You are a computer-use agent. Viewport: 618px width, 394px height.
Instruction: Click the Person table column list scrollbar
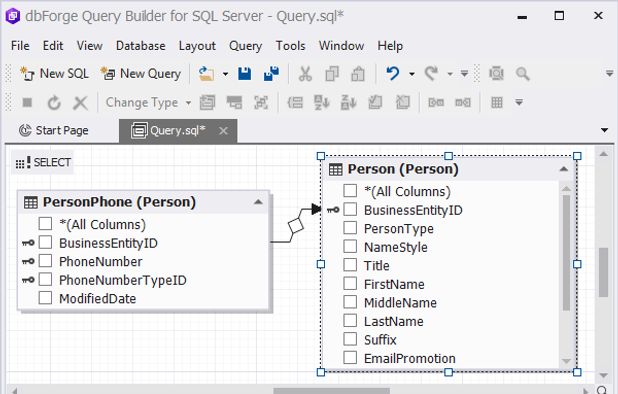(x=566, y=253)
